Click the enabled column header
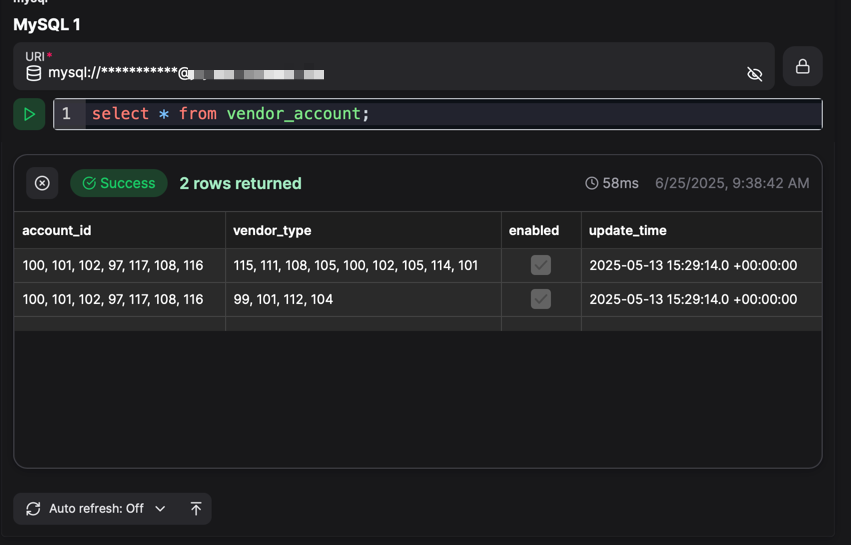851x545 pixels. point(534,230)
